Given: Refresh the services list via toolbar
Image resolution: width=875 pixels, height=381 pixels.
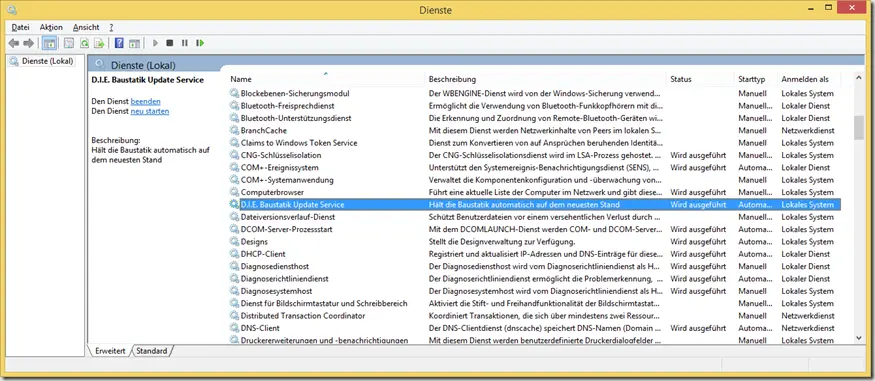Looking at the screenshot, I should click(x=84, y=43).
